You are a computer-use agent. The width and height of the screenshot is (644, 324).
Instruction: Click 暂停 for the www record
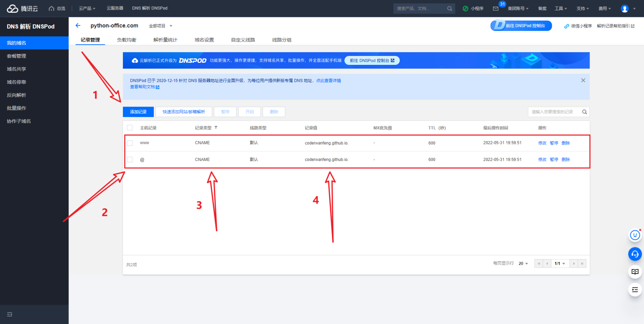click(554, 143)
